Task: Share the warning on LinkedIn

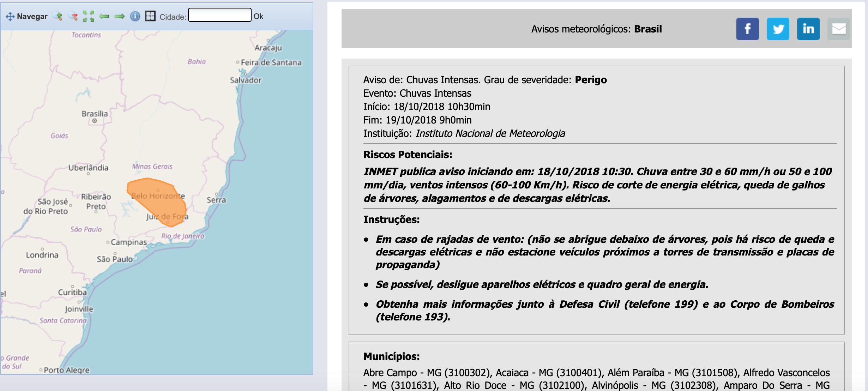Action: (808, 29)
